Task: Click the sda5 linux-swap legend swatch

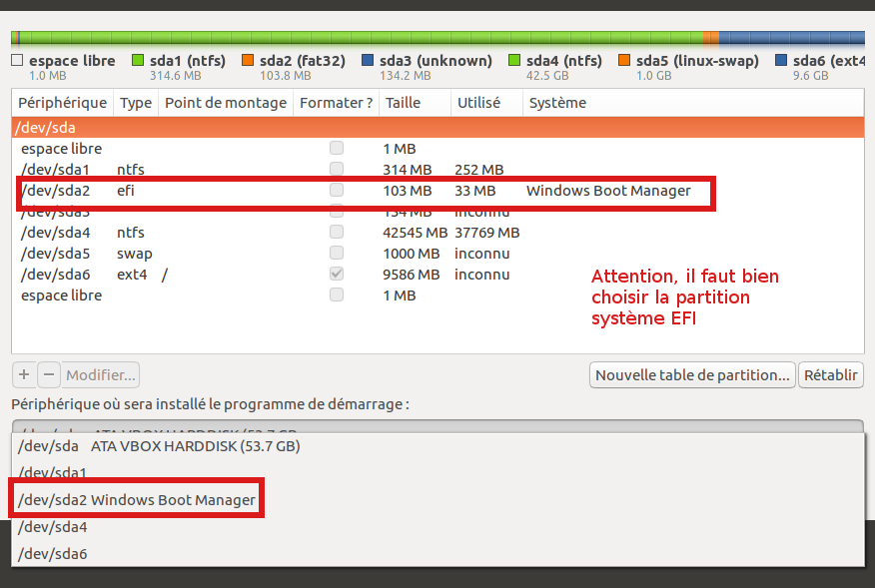Action: click(x=624, y=61)
